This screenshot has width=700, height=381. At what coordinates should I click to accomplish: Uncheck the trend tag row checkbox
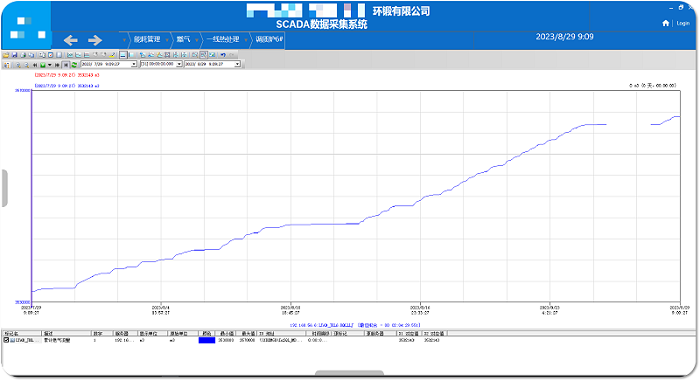[6, 340]
